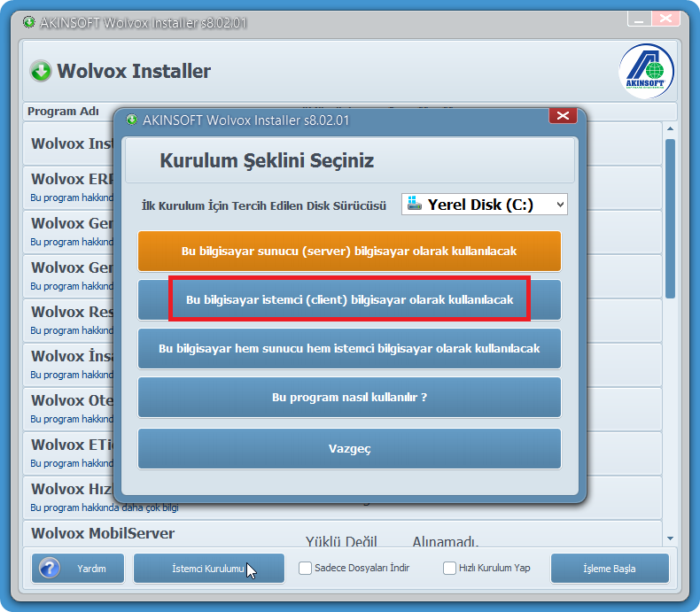The width and height of the screenshot is (700, 612).
Task: Click the scroll down arrow in program list
Action: point(670,538)
